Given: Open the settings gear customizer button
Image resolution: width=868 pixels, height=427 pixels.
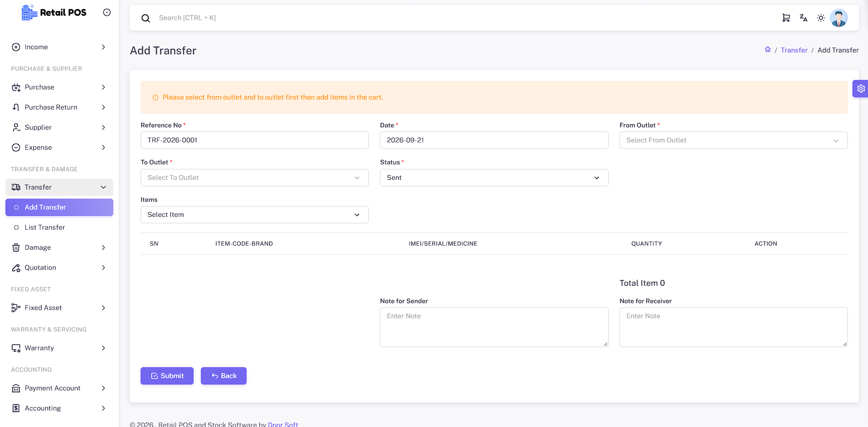Looking at the screenshot, I should [861, 89].
